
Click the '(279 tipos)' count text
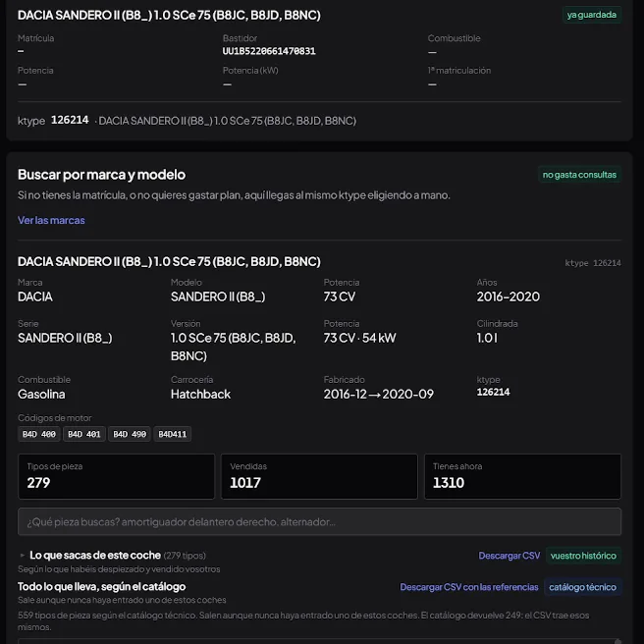point(185,556)
